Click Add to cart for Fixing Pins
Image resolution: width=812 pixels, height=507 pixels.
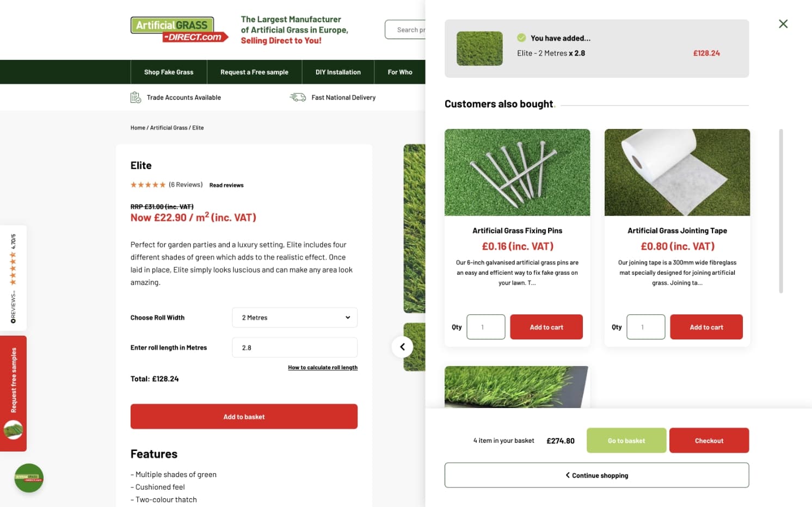pos(546,327)
